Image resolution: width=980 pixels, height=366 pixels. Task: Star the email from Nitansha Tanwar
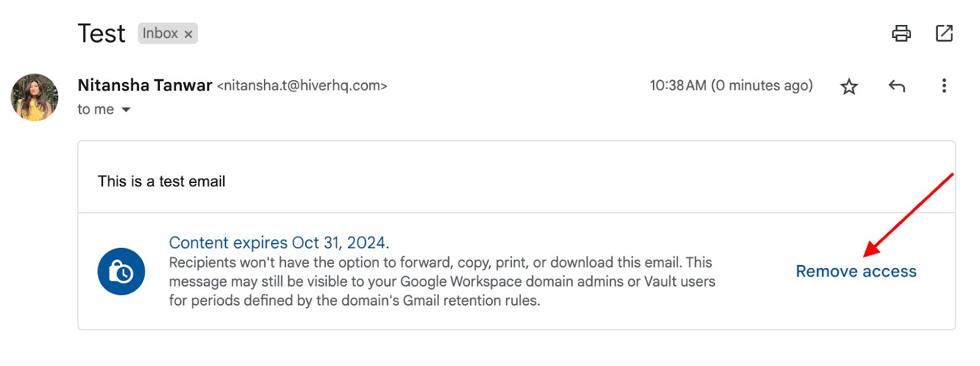point(849,86)
